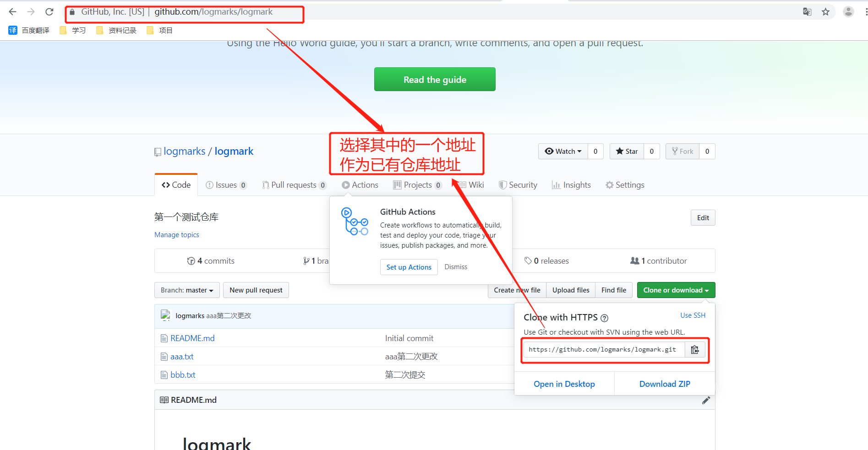The width and height of the screenshot is (868, 450).
Task: Toggle the Clone or download dropdown
Action: pyautogui.click(x=676, y=290)
